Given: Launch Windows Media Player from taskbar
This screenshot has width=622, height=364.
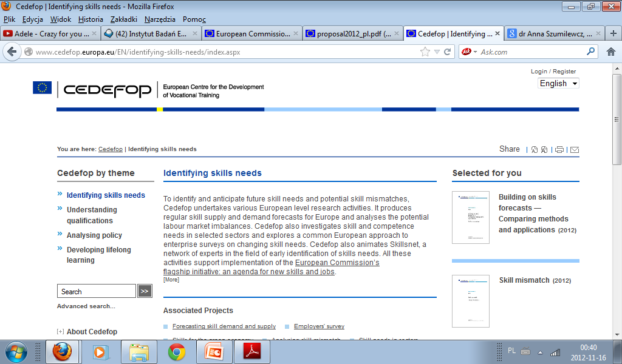Looking at the screenshot, I should [100, 352].
